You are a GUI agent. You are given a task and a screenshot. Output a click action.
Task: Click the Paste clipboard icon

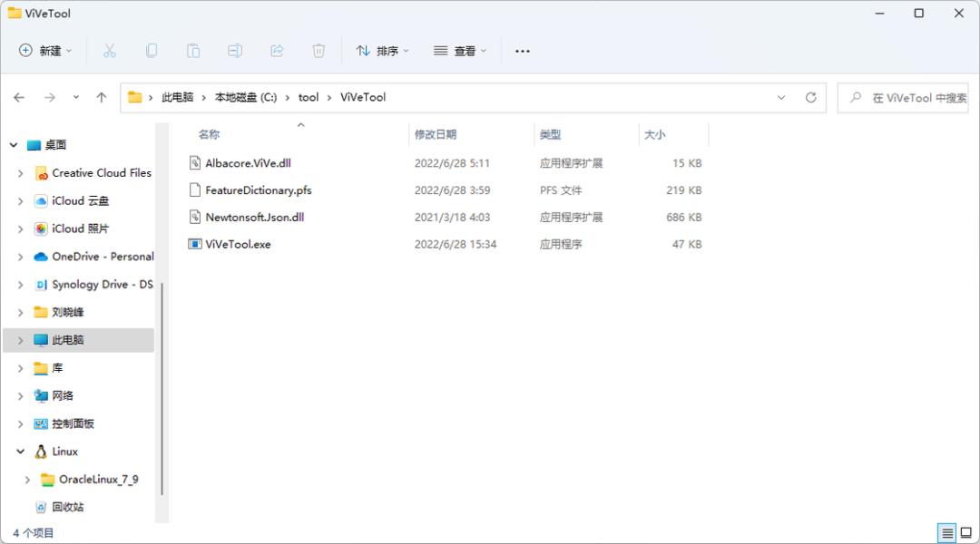193,51
